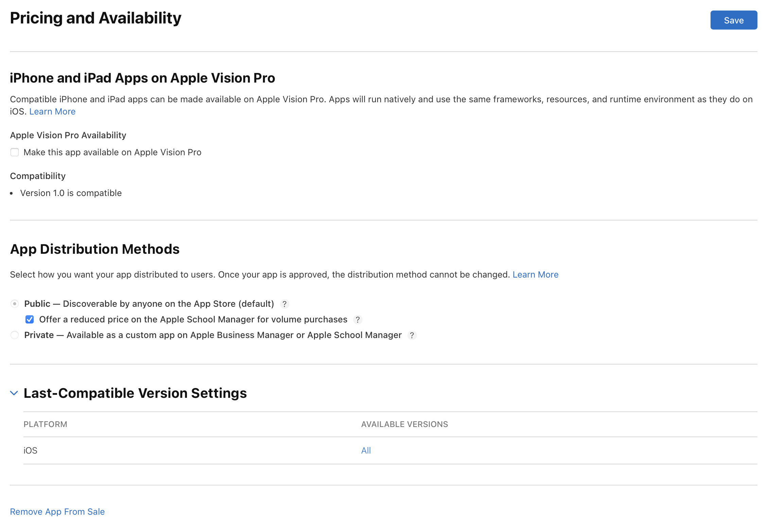
Task: Select the Private distribution method
Action: coord(15,335)
